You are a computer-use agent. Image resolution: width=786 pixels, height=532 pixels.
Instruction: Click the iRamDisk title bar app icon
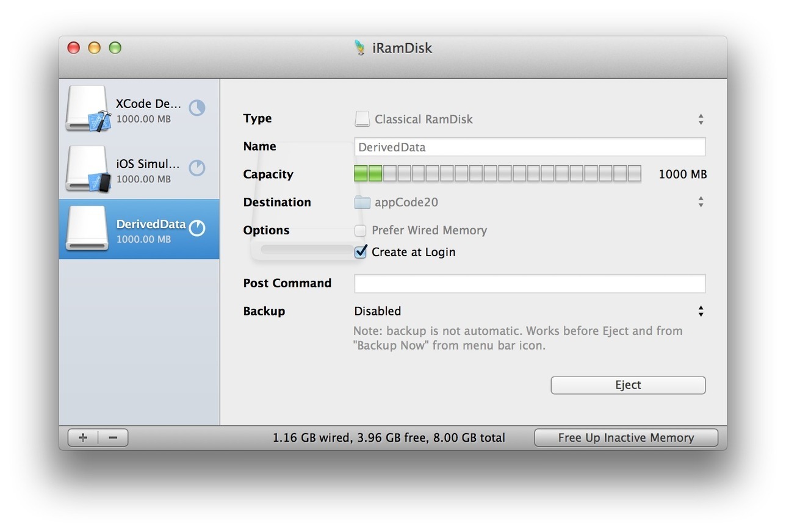[x=361, y=48]
